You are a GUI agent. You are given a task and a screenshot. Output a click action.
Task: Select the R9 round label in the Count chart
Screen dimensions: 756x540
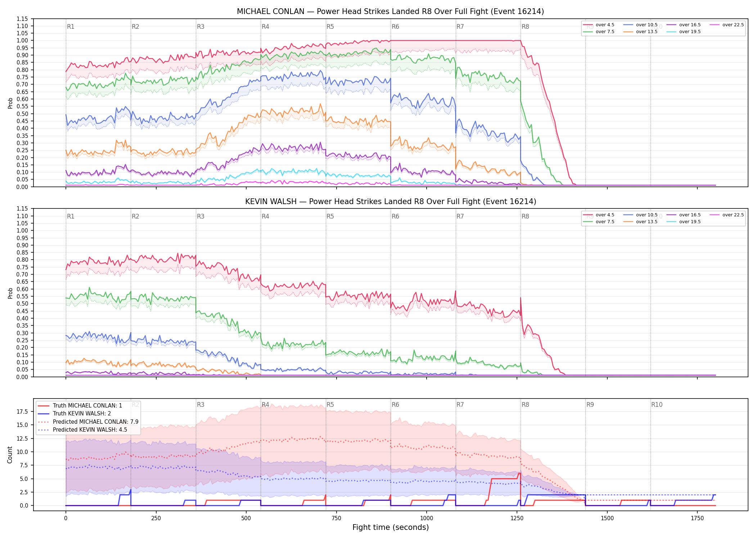pos(590,405)
